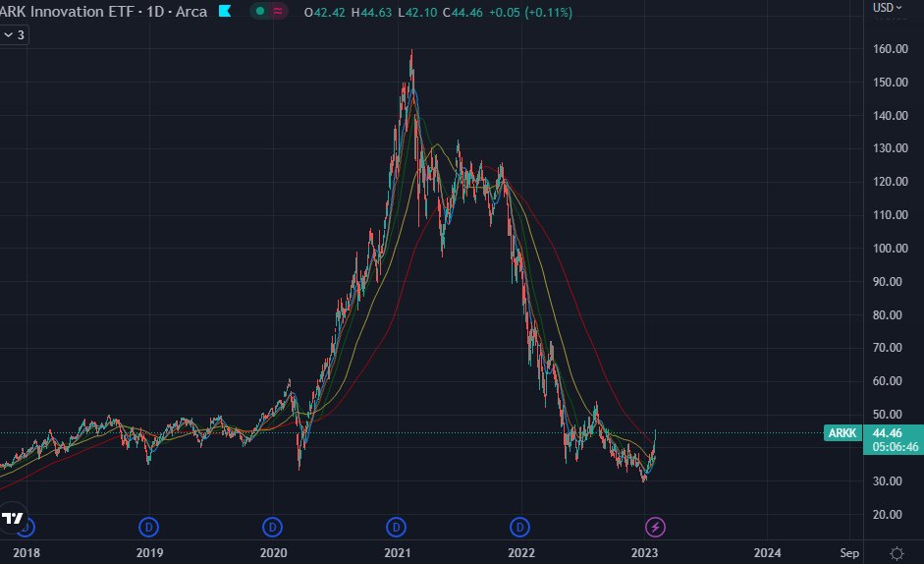The height and width of the screenshot is (564, 924).
Task: Click the 160.00 price axis label
Action: point(890,49)
